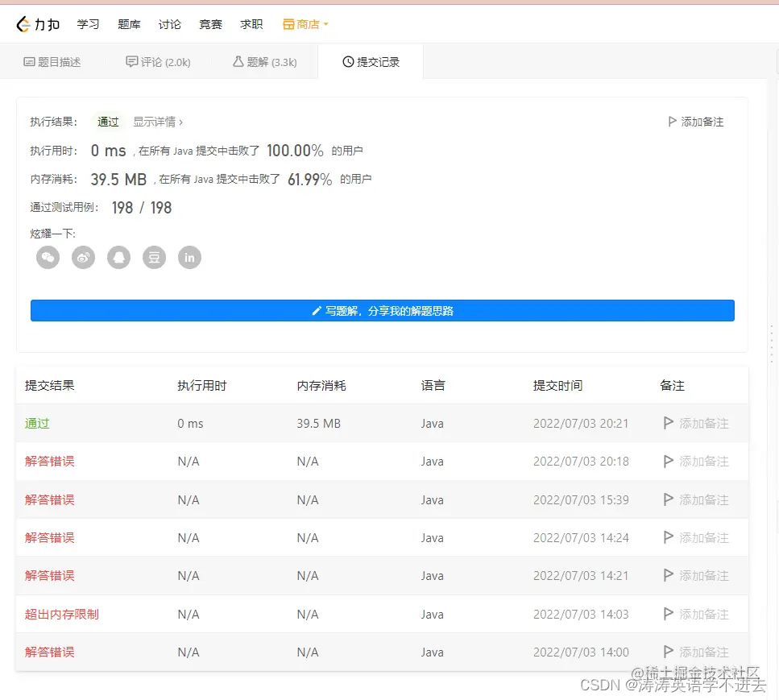
Task: Open the 解答错误 submission from 15:39
Action: click(x=49, y=499)
